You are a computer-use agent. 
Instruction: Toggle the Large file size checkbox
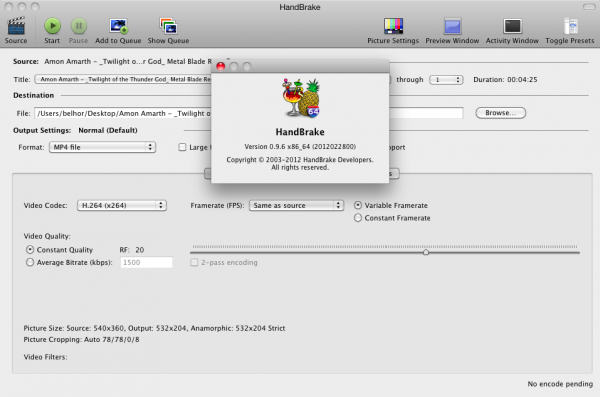183,147
